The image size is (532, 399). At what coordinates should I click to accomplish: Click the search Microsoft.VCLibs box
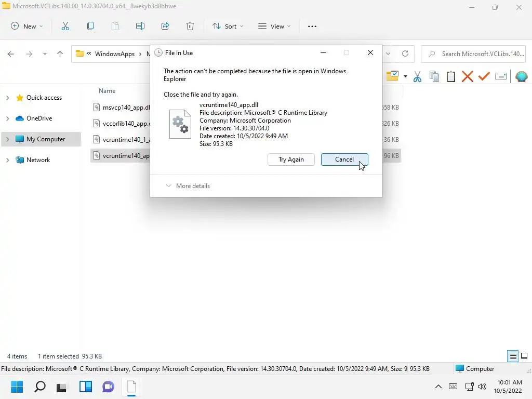[x=473, y=54]
